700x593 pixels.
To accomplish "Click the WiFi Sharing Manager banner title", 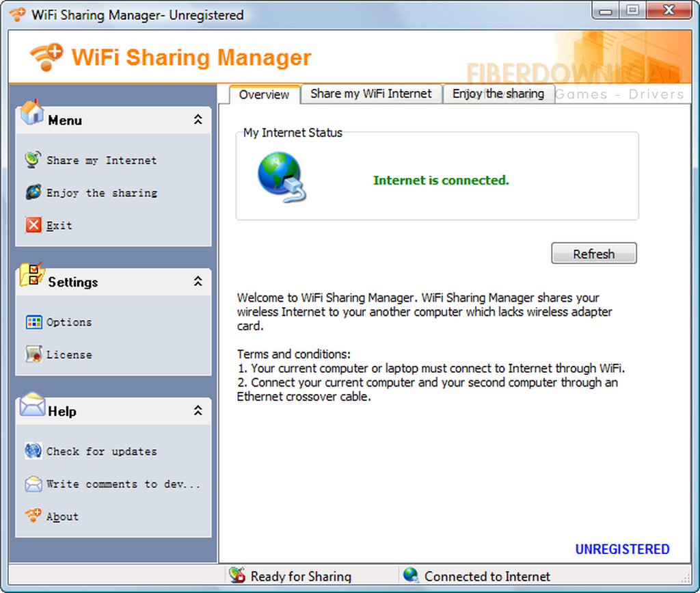I will (x=191, y=57).
